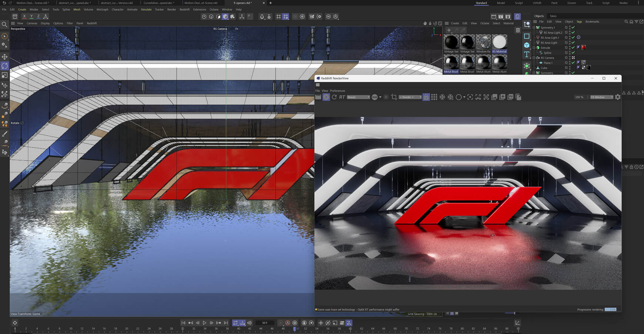
Task: Open the Preferences menu in RenderView
Action: 337,91
